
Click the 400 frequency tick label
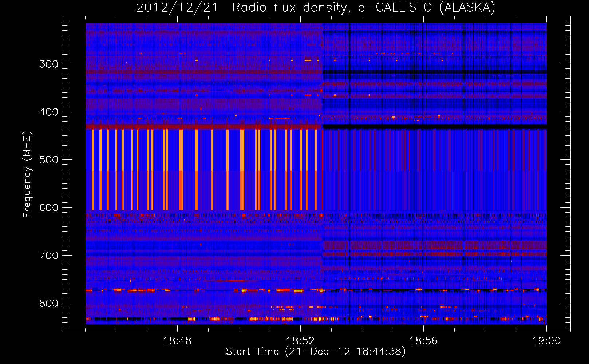point(49,112)
